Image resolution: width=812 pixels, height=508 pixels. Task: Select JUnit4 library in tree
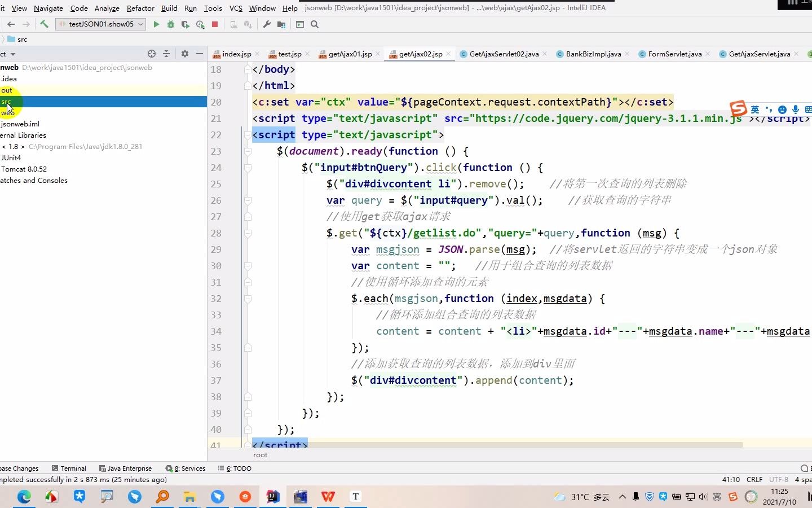tap(103, 158)
